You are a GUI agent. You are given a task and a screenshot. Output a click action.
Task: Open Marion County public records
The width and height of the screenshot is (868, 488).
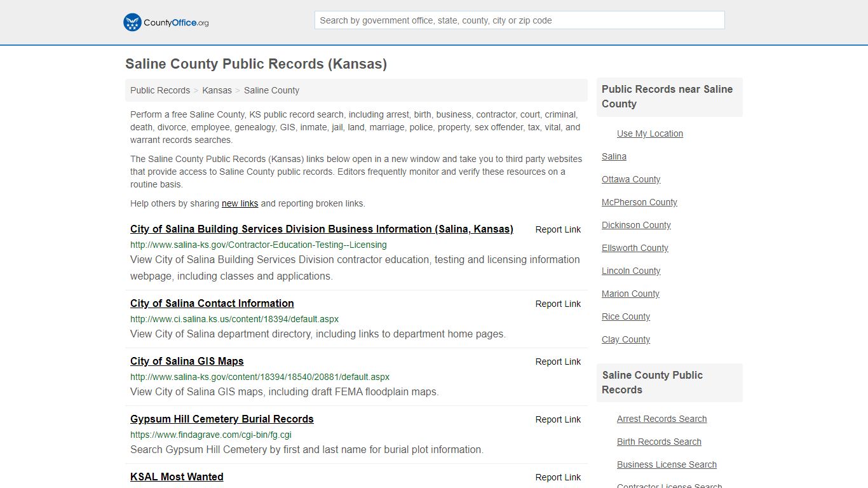point(630,294)
